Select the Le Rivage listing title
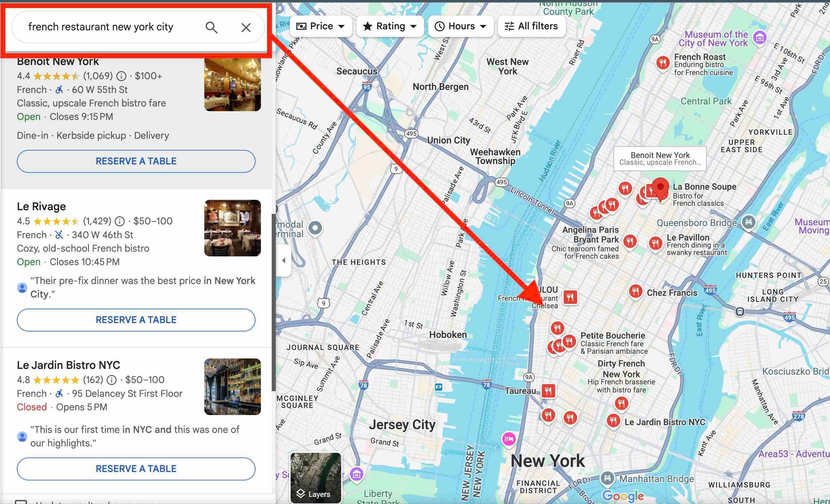Viewport: 830px width, 504px height. [x=41, y=206]
